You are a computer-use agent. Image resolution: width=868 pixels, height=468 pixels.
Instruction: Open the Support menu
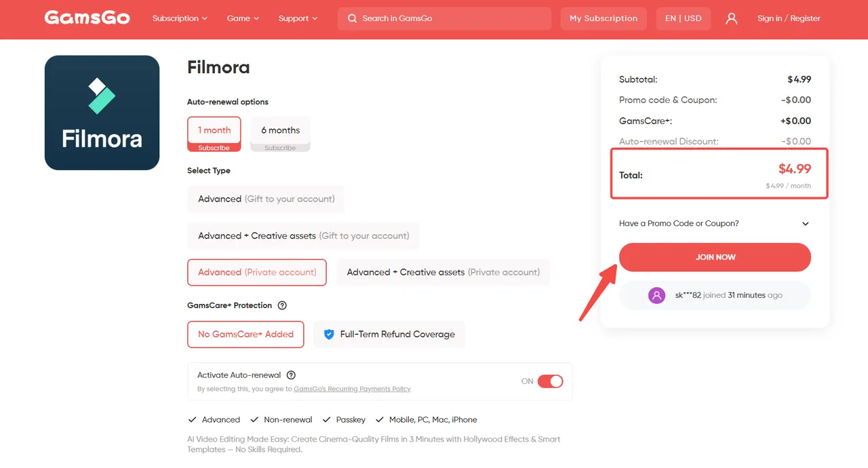click(298, 18)
